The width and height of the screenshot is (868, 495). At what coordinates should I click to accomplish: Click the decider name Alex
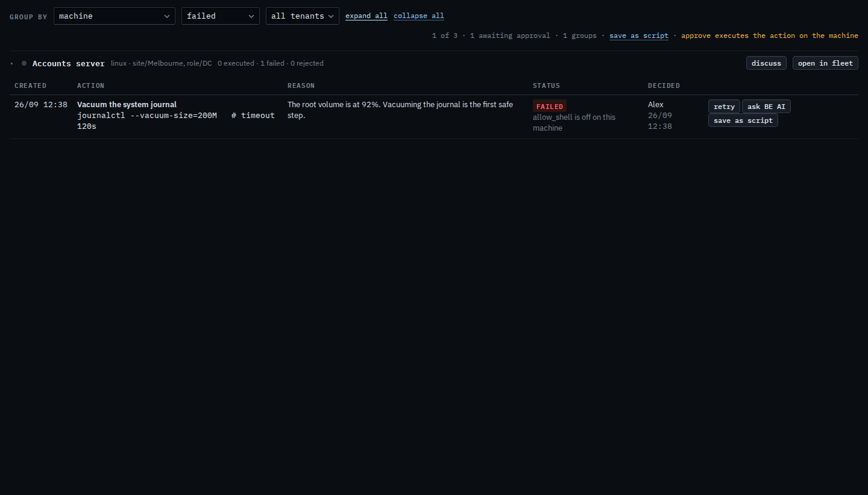pyautogui.click(x=656, y=105)
